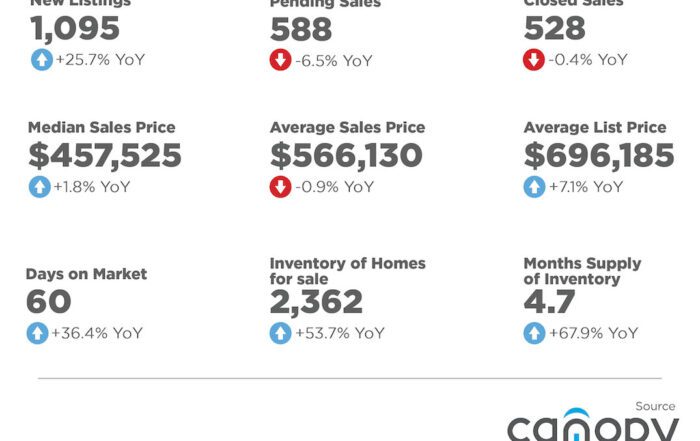Click the Months Supply of Inventory label
The height and width of the screenshot is (441, 700).
pyautogui.click(x=582, y=271)
